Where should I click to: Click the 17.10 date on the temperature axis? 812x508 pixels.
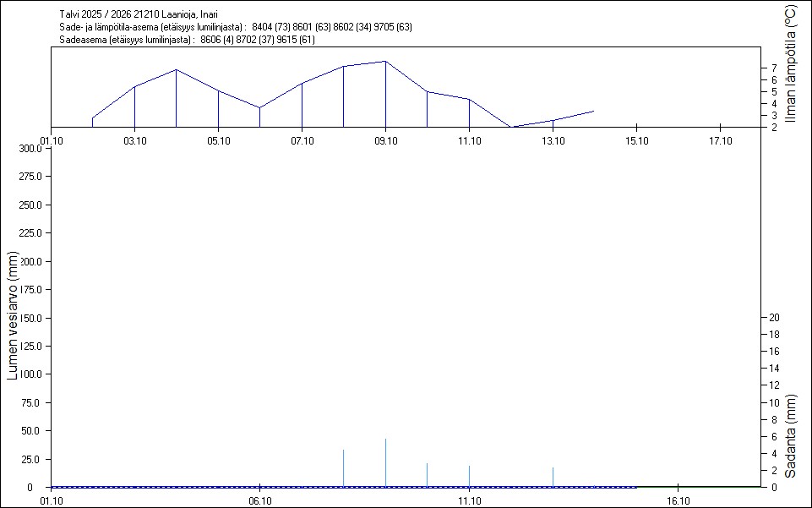[719, 140]
